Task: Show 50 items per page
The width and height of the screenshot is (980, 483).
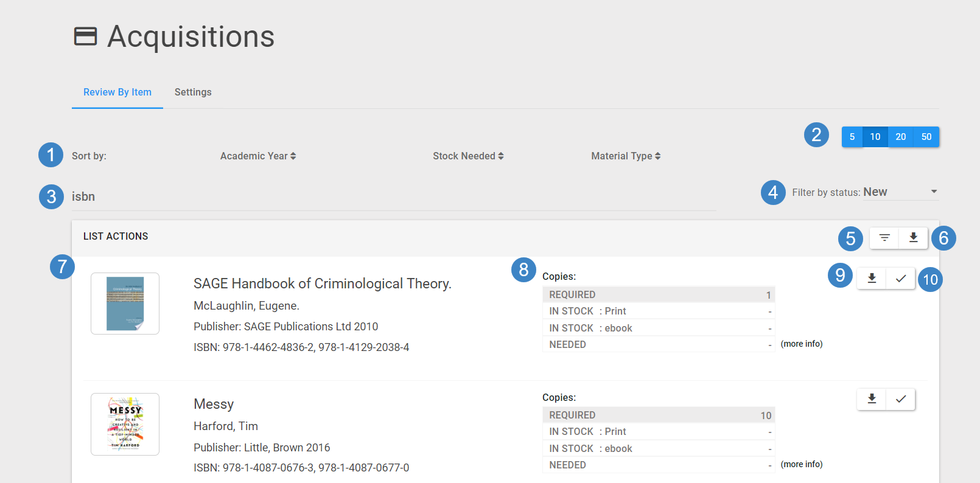Action: tap(926, 137)
